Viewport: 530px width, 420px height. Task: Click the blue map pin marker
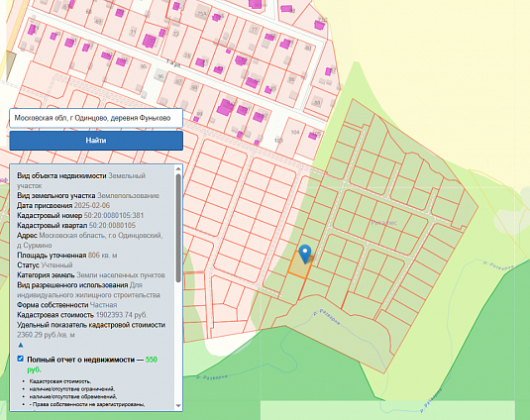coord(305,254)
